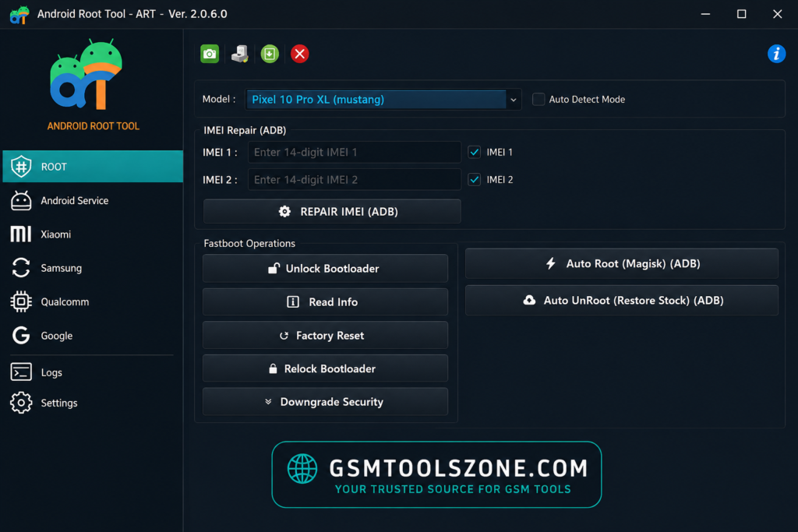Click the Qualcomm chip icon
Viewport: 798px width, 532px height.
(x=21, y=301)
